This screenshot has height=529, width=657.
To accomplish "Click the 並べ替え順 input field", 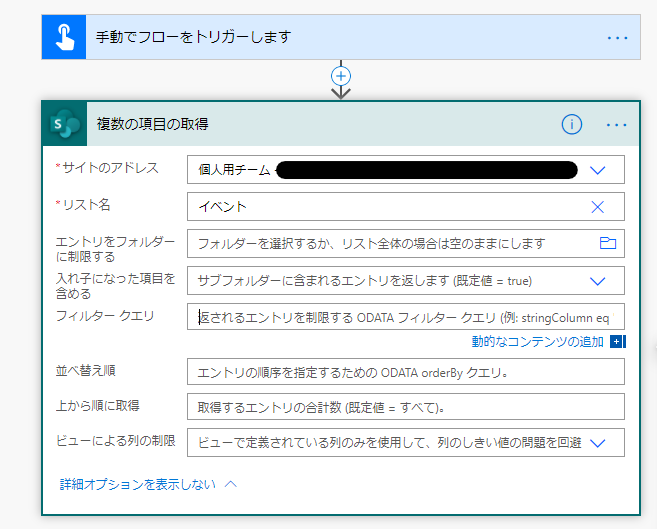I will coord(406,372).
